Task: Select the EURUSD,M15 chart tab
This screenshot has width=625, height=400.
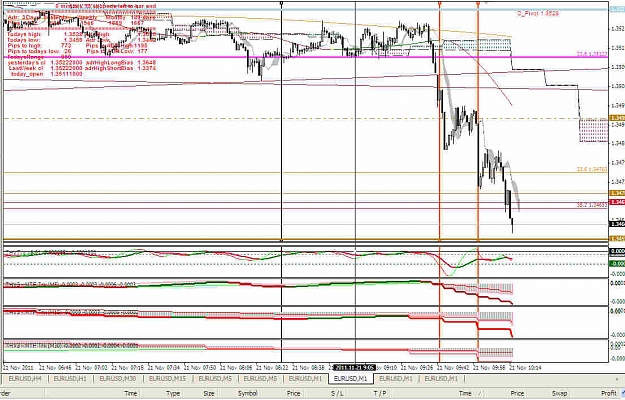Action: click(x=167, y=378)
